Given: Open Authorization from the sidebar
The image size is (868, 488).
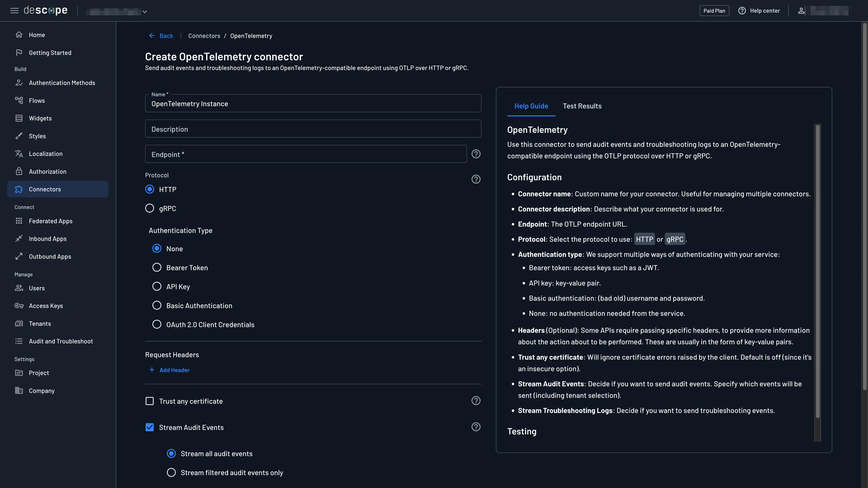Looking at the screenshot, I should point(58,172).
